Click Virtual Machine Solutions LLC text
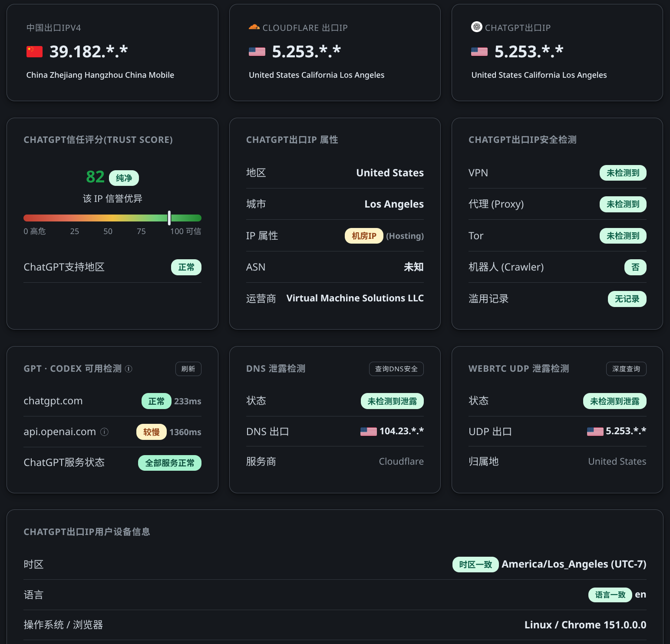The height and width of the screenshot is (644, 670). click(x=355, y=298)
